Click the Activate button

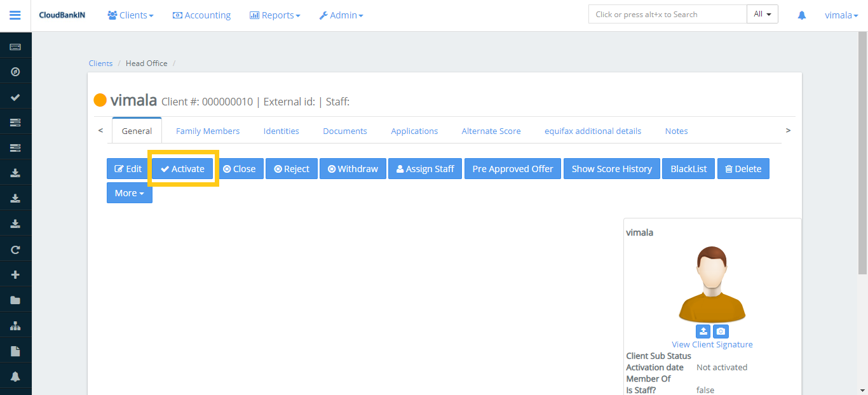[182, 169]
